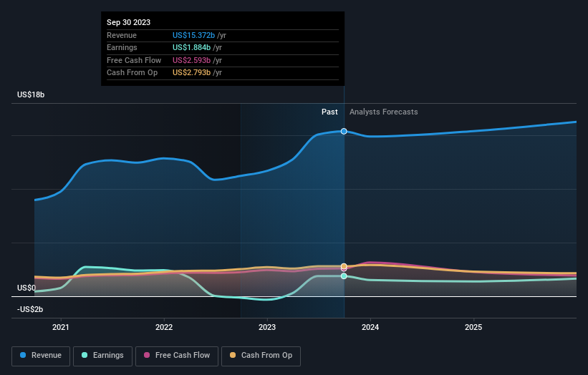The height and width of the screenshot is (375, 588).
Task: Click the blue Revenue data point marker
Action: (x=344, y=131)
